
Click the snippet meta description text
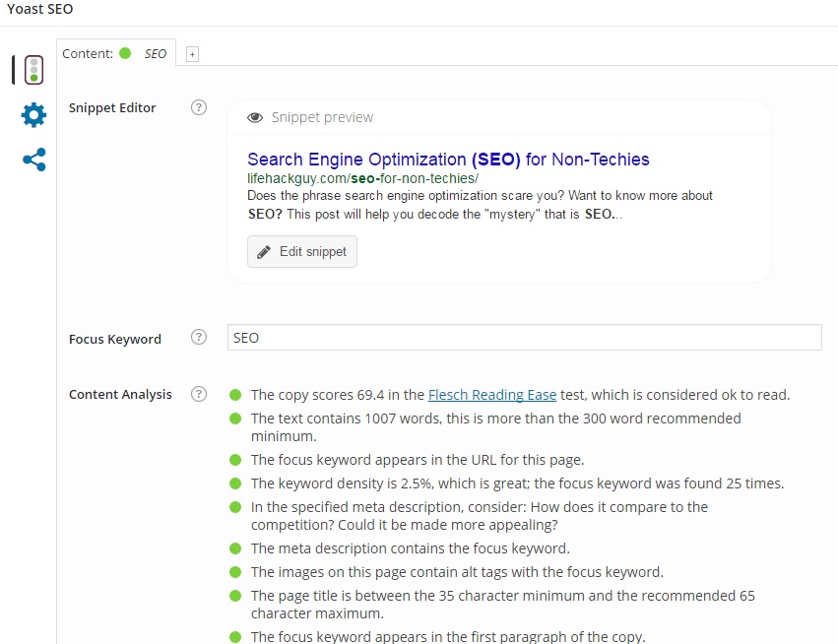tap(480, 205)
